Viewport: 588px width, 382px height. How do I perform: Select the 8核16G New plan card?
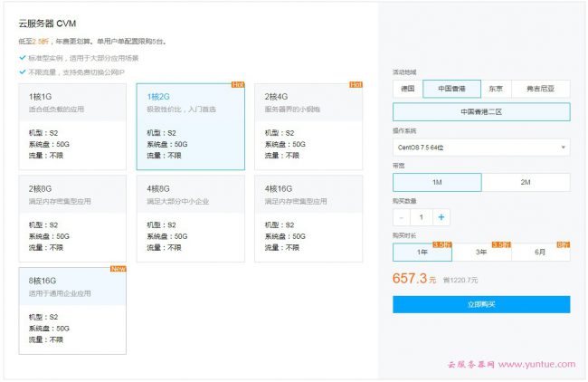tap(72, 310)
